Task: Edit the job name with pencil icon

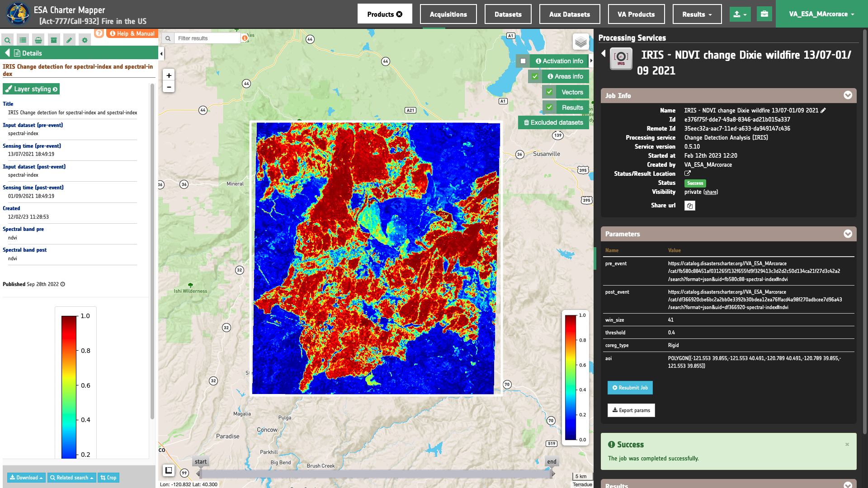Action: tap(823, 110)
